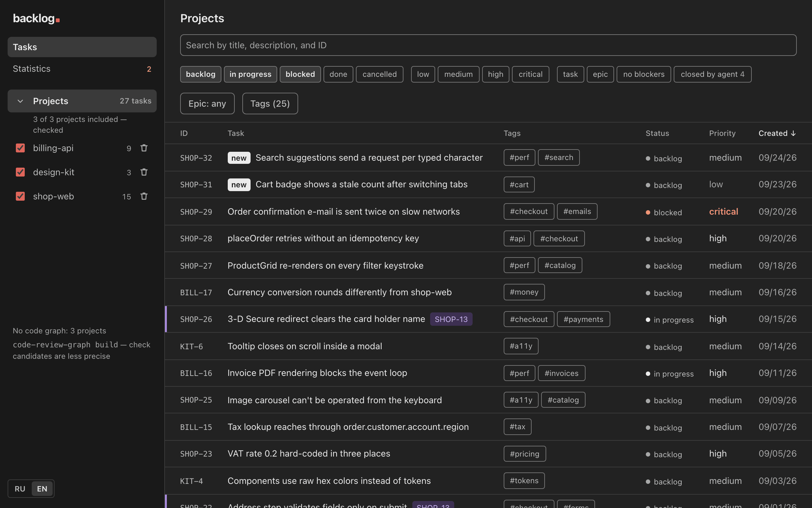Click the Task column header
This screenshot has height=508, width=812.
[236, 133]
